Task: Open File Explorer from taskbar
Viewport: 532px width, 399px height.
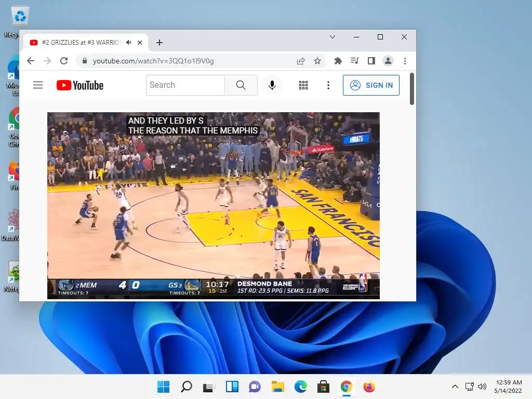Action: click(x=278, y=387)
